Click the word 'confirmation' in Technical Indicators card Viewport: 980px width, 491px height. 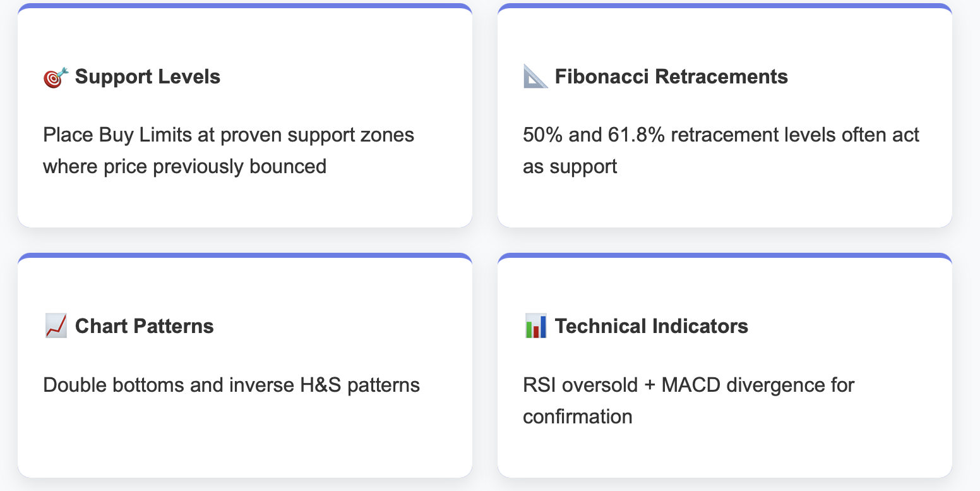pos(578,417)
